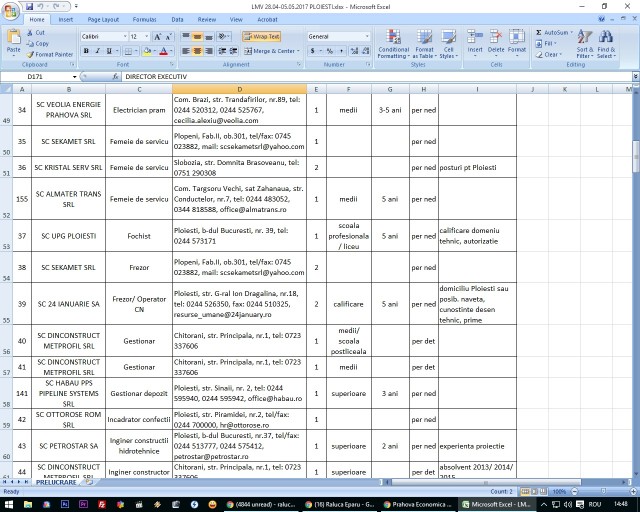Set Top Align vertical alignment
The width and height of the screenshot is (640, 512).
(x=186, y=37)
